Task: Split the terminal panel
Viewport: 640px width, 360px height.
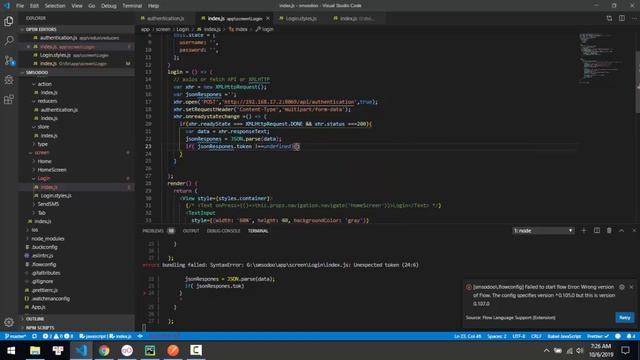Action: click(596, 231)
